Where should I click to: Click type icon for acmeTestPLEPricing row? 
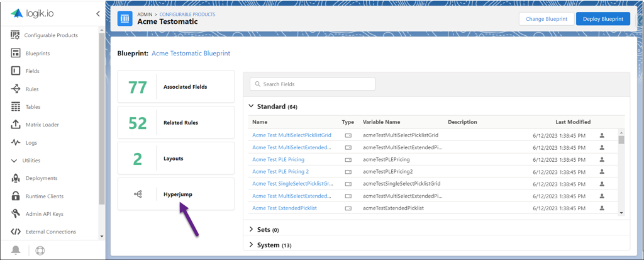(x=348, y=159)
